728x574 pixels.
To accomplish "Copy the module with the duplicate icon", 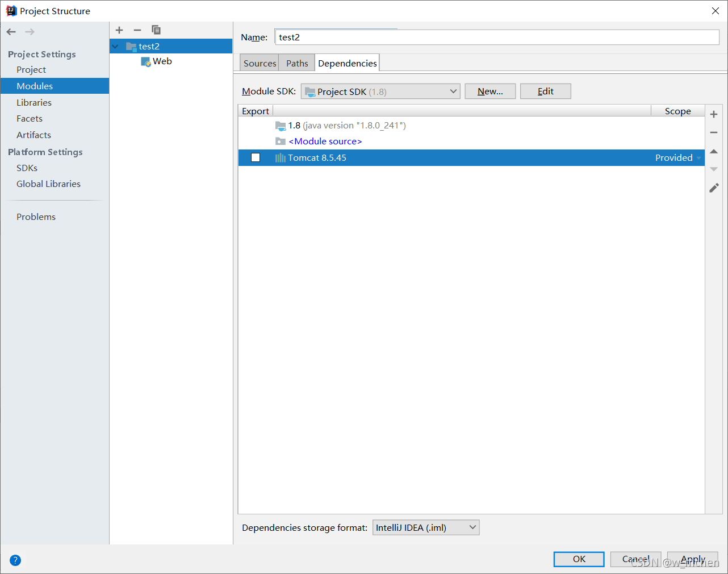I will coord(156,30).
